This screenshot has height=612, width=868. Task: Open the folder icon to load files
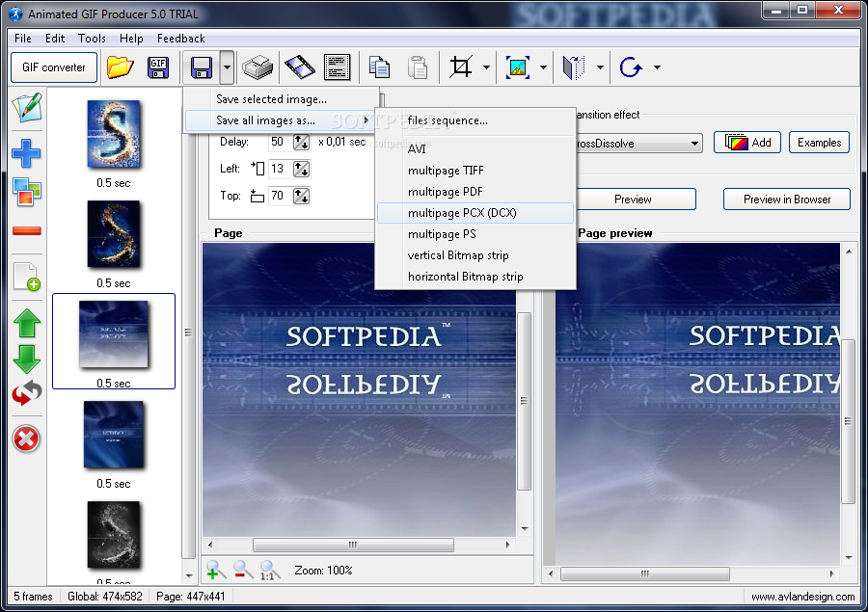pos(121,67)
